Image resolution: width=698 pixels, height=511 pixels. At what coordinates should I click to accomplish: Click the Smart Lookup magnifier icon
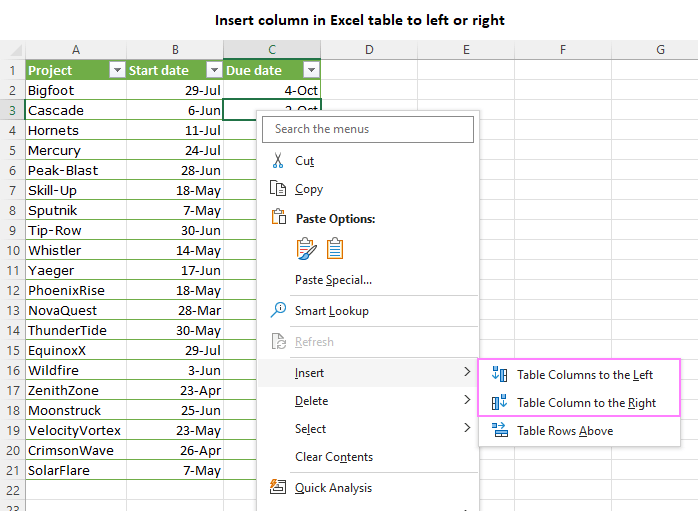coord(279,310)
